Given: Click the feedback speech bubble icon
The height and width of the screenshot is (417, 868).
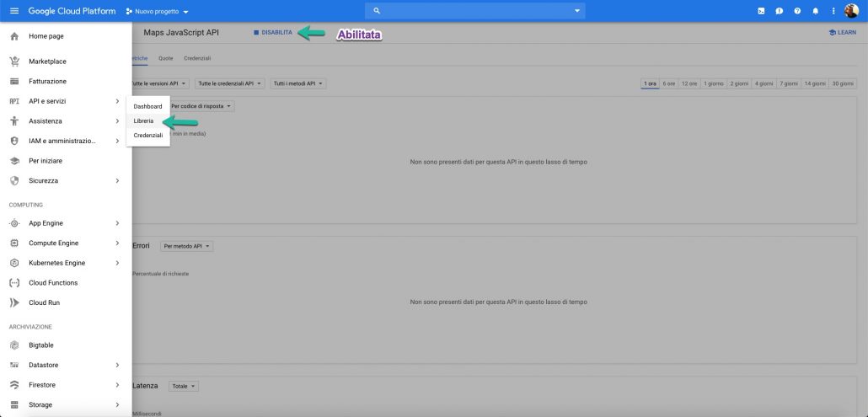Looking at the screenshot, I should point(779,11).
